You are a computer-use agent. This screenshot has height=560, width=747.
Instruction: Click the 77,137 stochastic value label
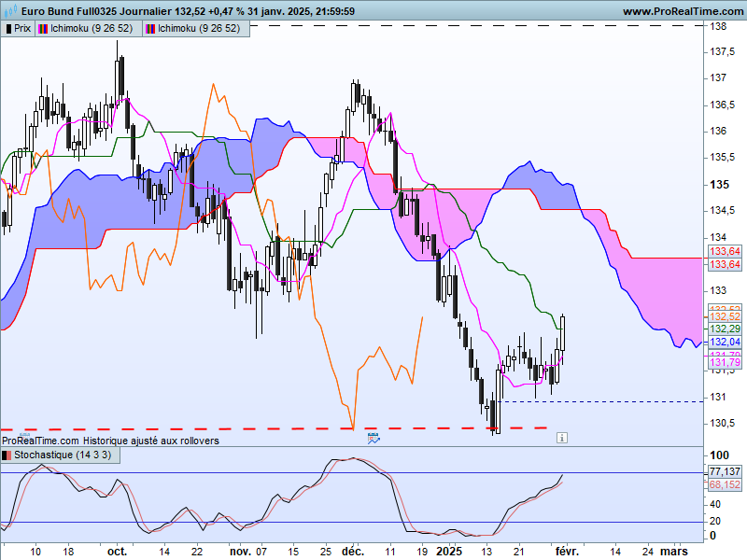pos(725,471)
